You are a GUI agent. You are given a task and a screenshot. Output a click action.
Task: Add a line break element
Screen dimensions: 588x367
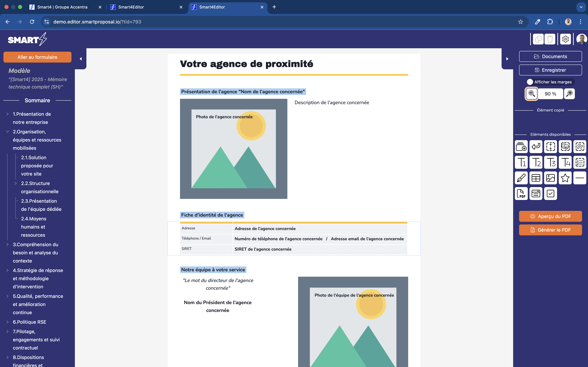[536, 147]
